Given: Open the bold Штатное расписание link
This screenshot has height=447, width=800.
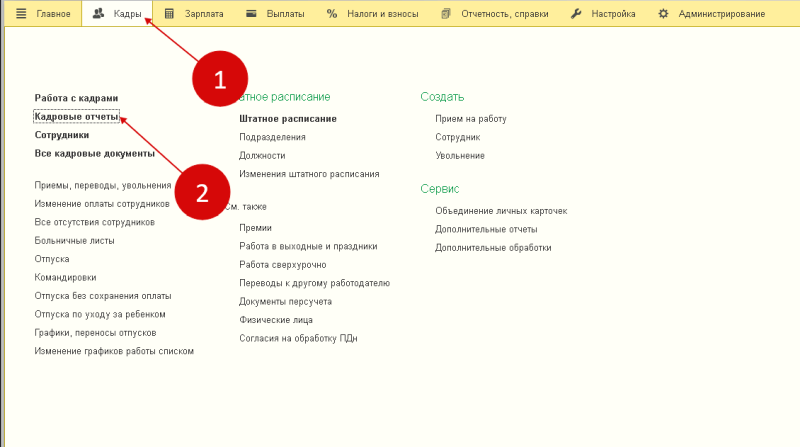Looking at the screenshot, I should 288,119.
